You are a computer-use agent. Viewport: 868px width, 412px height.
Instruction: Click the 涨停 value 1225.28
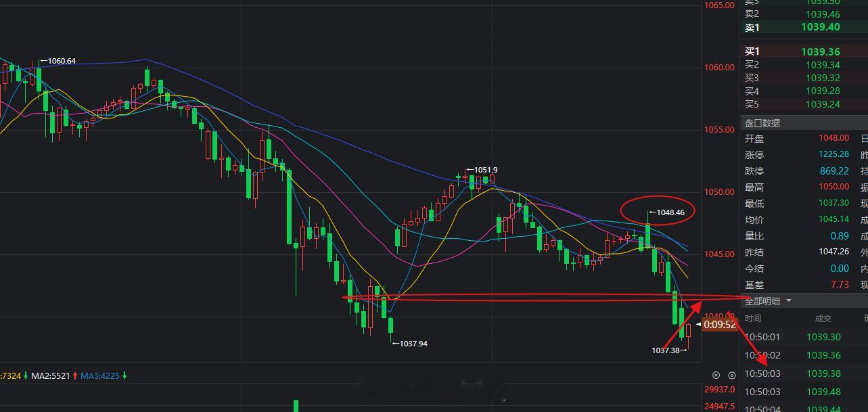click(833, 154)
